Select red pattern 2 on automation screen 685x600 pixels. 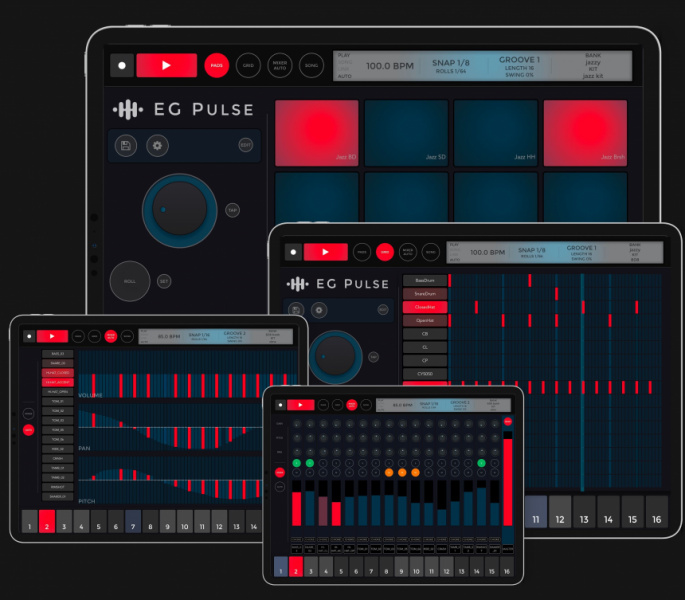[47, 521]
